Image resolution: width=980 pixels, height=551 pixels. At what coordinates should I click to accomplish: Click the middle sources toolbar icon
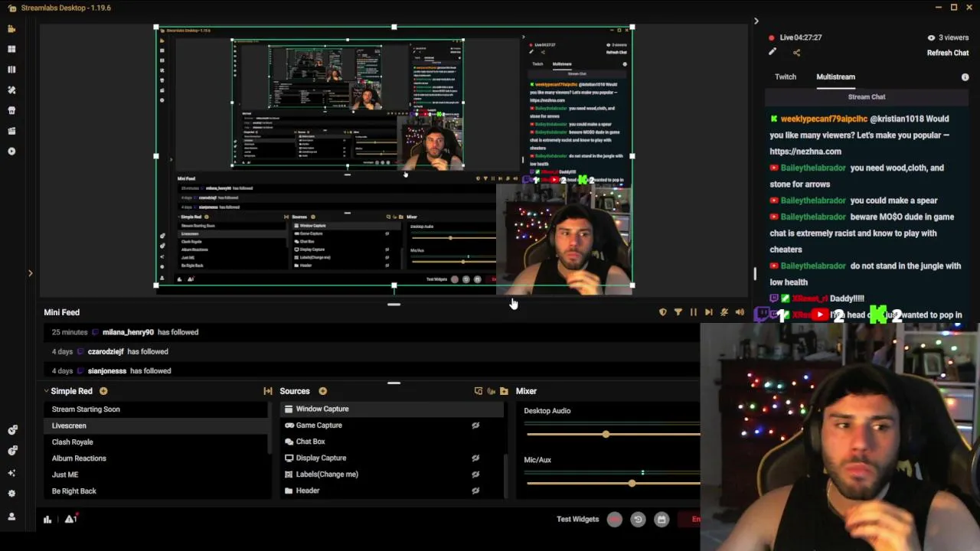pos(492,391)
